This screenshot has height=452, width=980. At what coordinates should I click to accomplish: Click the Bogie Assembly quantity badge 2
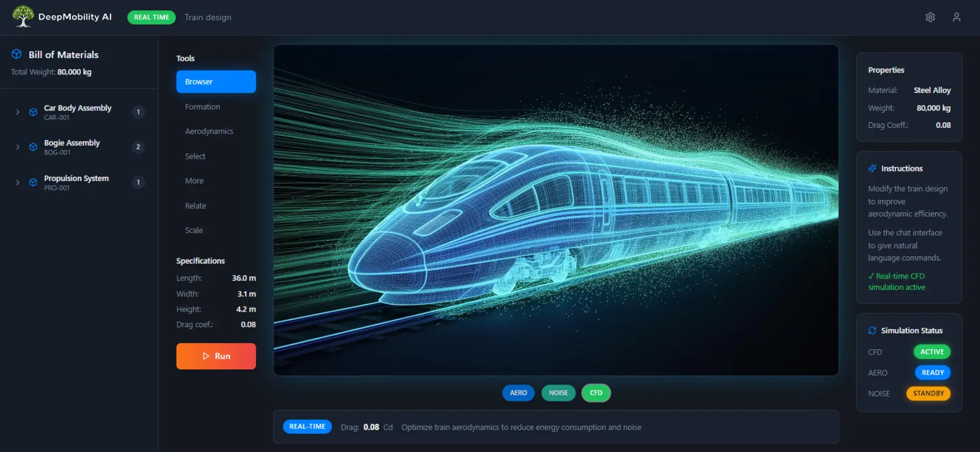click(138, 147)
